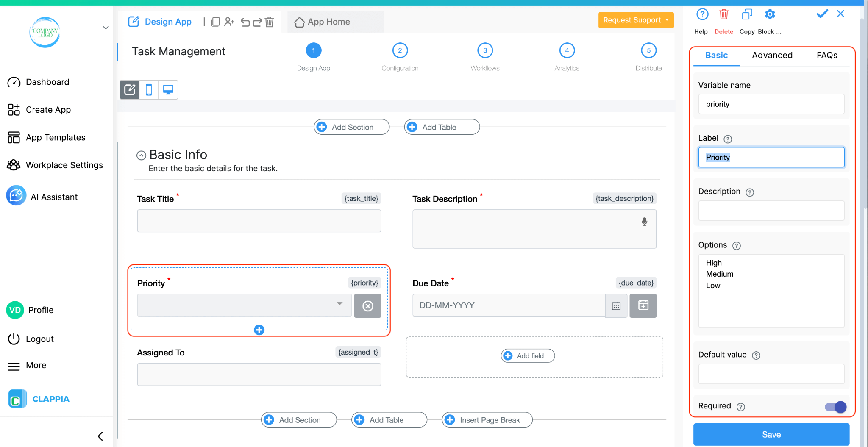
Task: Click the Copy field icon in right panel
Action: pos(746,14)
